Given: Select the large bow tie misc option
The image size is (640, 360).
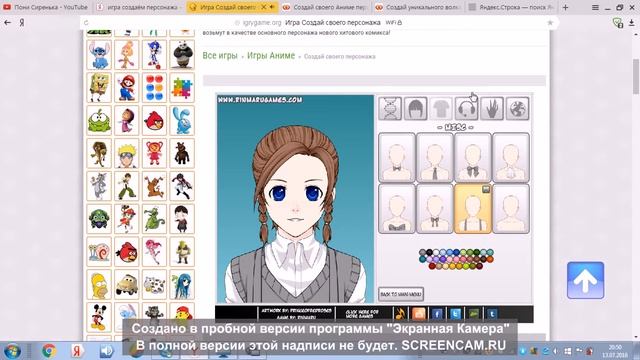Looking at the screenshot, I should point(473,158).
